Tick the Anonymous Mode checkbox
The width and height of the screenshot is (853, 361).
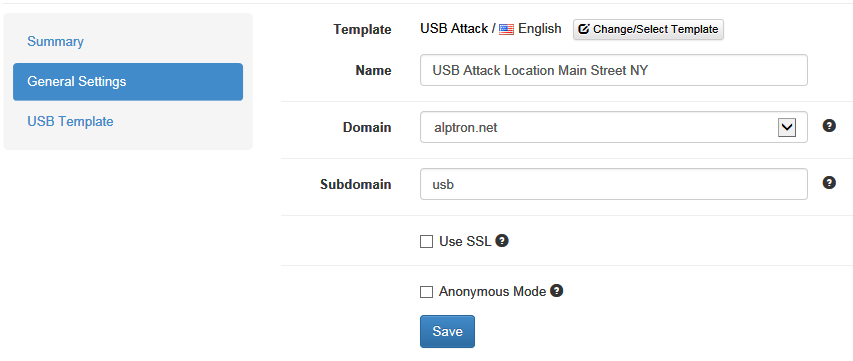[426, 292]
